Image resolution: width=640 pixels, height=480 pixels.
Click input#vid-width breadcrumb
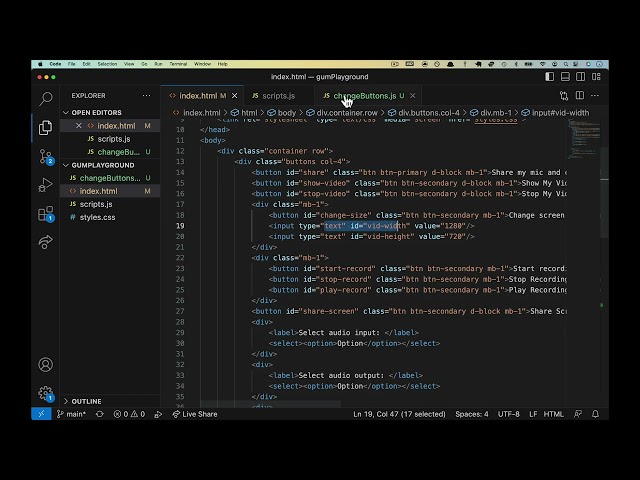click(556, 113)
